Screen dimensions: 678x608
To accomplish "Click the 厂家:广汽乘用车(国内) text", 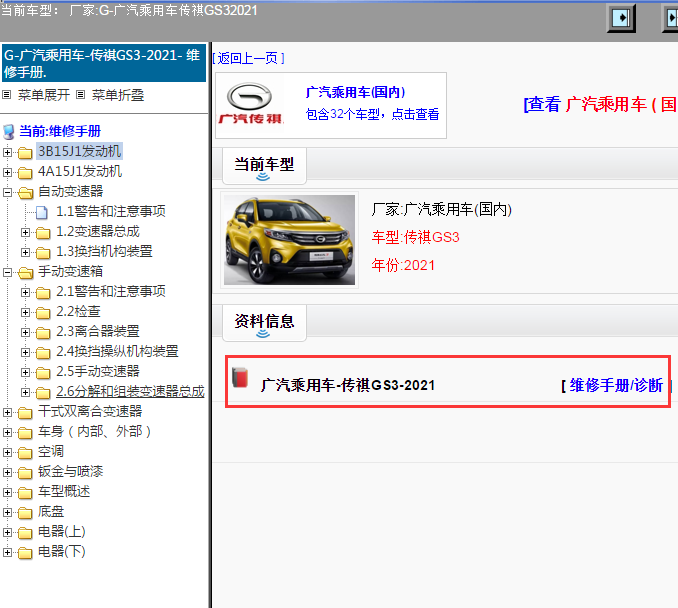I will coord(441,210).
